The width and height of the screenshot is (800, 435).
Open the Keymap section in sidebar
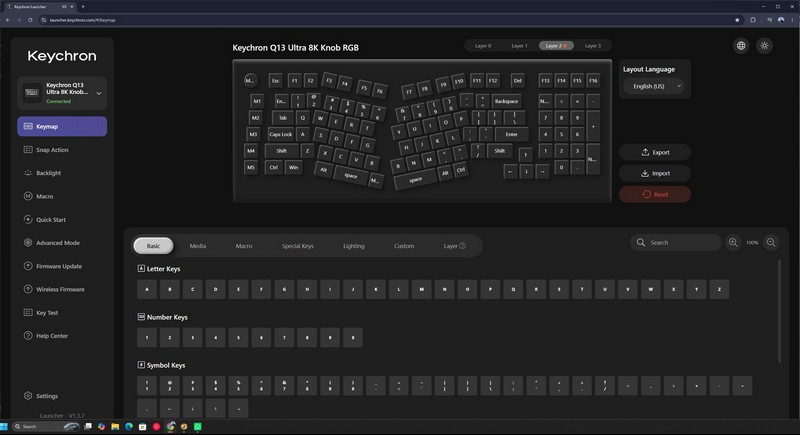tap(62, 126)
